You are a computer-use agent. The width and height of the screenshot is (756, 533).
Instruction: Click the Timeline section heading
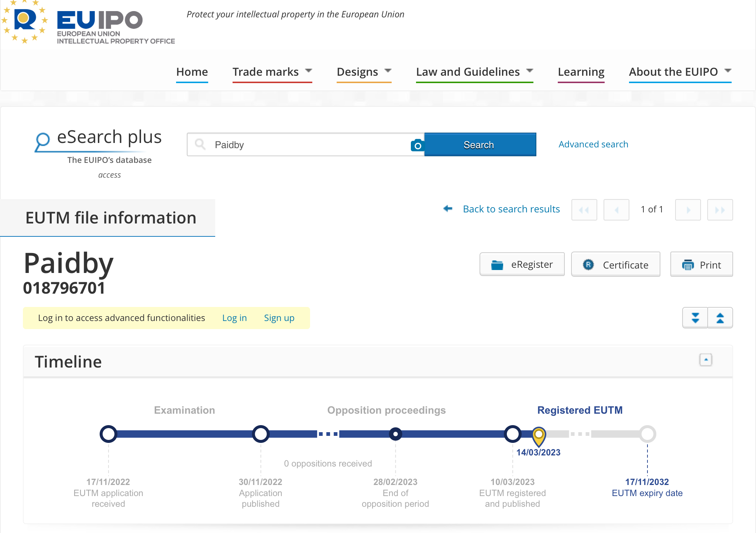(68, 362)
